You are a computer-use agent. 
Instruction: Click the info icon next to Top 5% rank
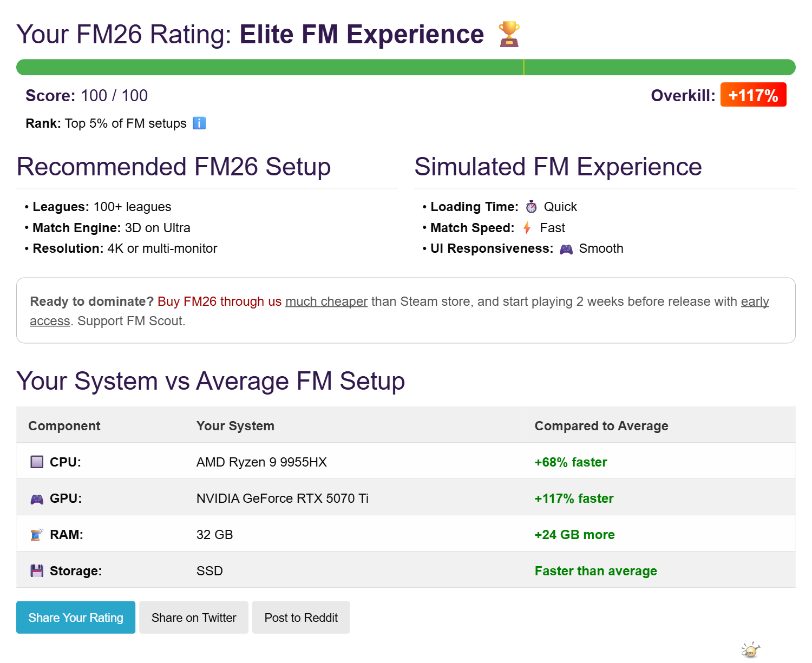tap(199, 123)
